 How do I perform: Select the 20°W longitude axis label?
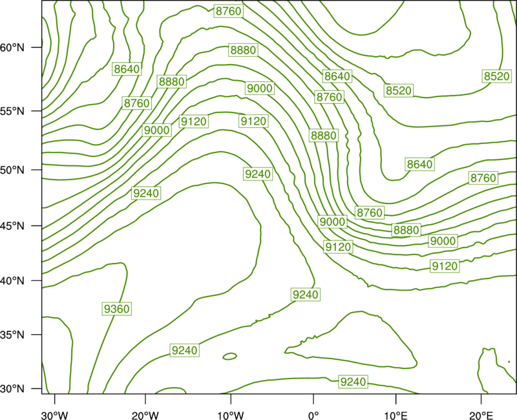145,415
